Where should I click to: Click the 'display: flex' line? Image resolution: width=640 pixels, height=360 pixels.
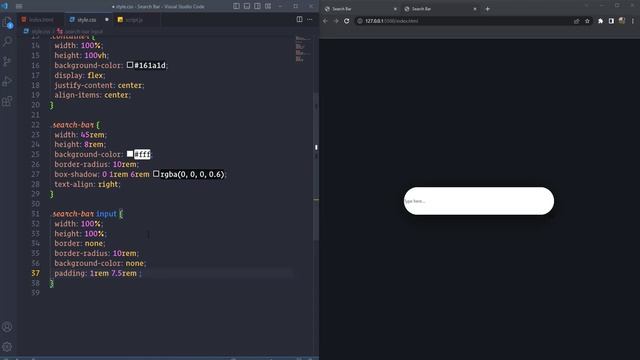(80, 75)
